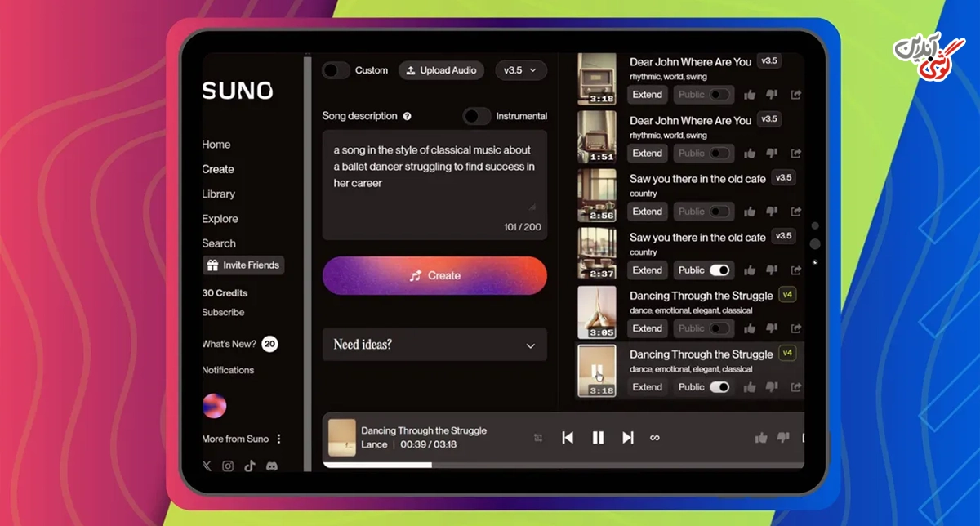The height and width of the screenshot is (526, 980).
Task: Expand the Need ideas? section
Action: click(x=434, y=345)
